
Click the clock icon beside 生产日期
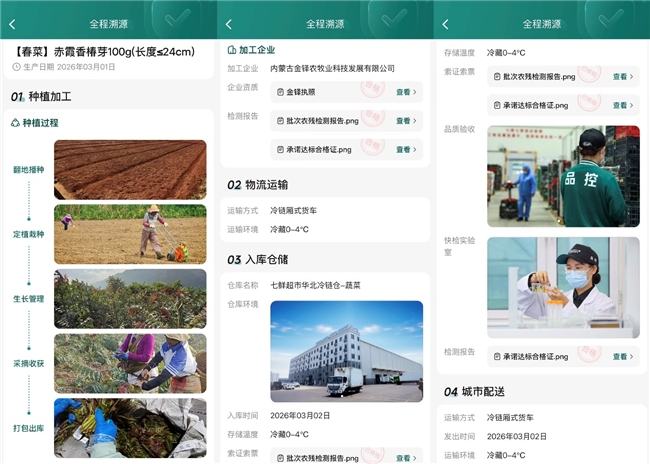[x=16, y=67]
